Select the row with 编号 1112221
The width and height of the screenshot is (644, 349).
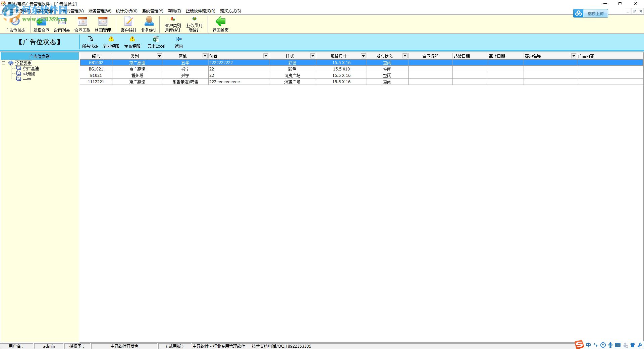pyautogui.click(x=362, y=82)
